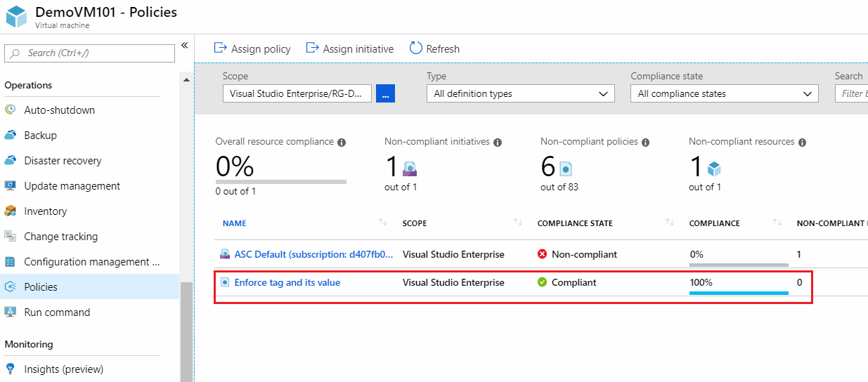Click sort arrows on COMPLIANCE column
The width and height of the screenshot is (868, 382).
tap(777, 223)
